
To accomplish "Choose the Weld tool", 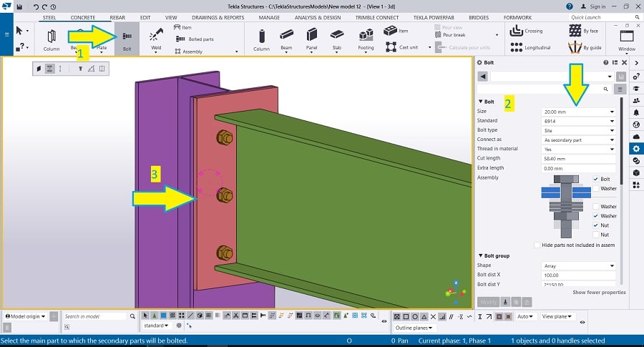I will [x=155, y=38].
